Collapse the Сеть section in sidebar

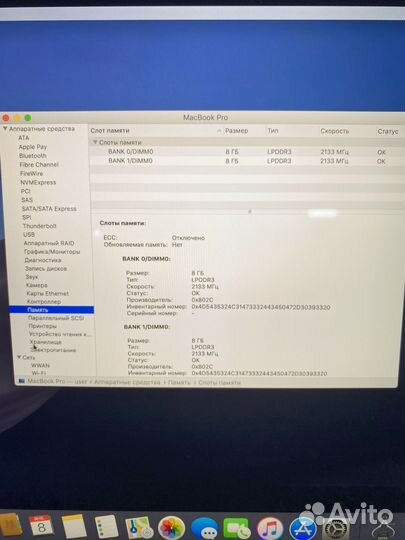[19, 357]
